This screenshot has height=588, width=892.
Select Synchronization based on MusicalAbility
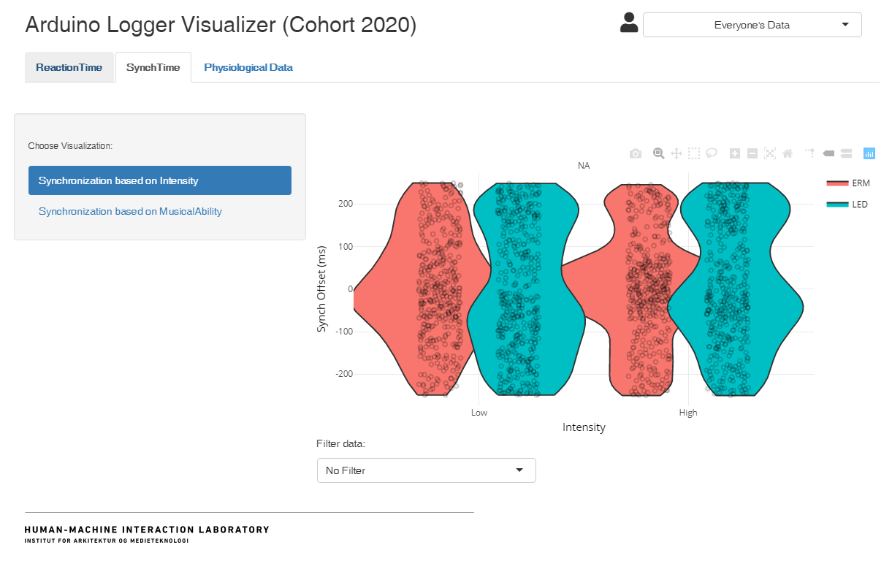point(130,211)
